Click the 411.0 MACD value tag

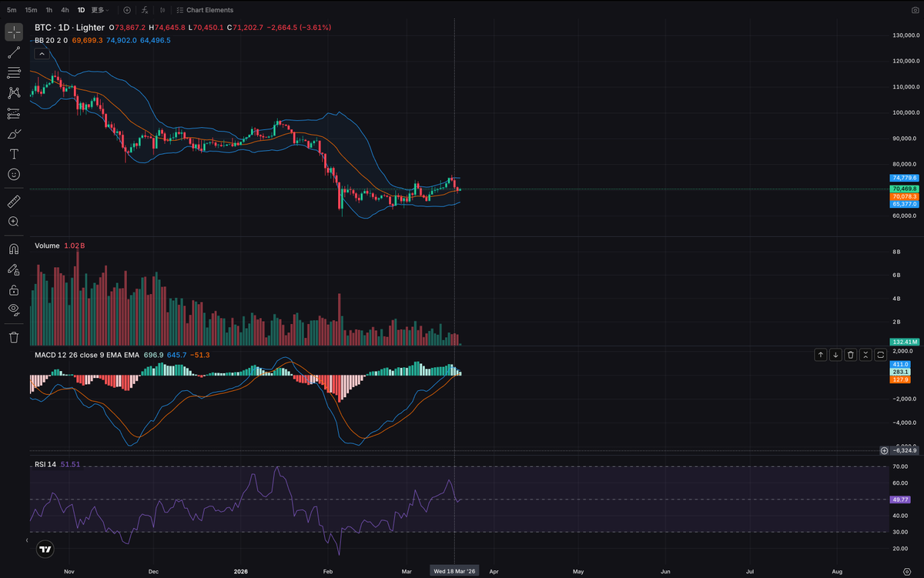click(901, 364)
